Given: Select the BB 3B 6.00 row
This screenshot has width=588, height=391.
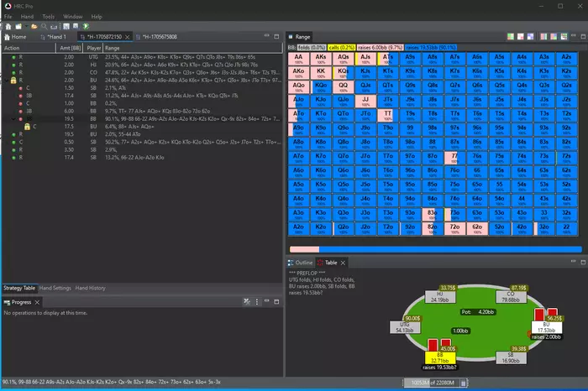Looking at the screenshot, I should pyautogui.click(x=142, y=112).
